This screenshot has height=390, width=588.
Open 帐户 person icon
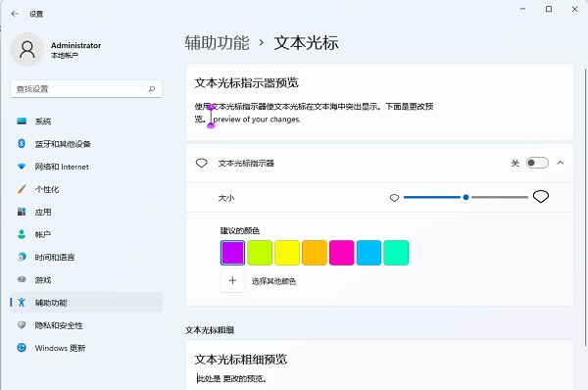22,234
